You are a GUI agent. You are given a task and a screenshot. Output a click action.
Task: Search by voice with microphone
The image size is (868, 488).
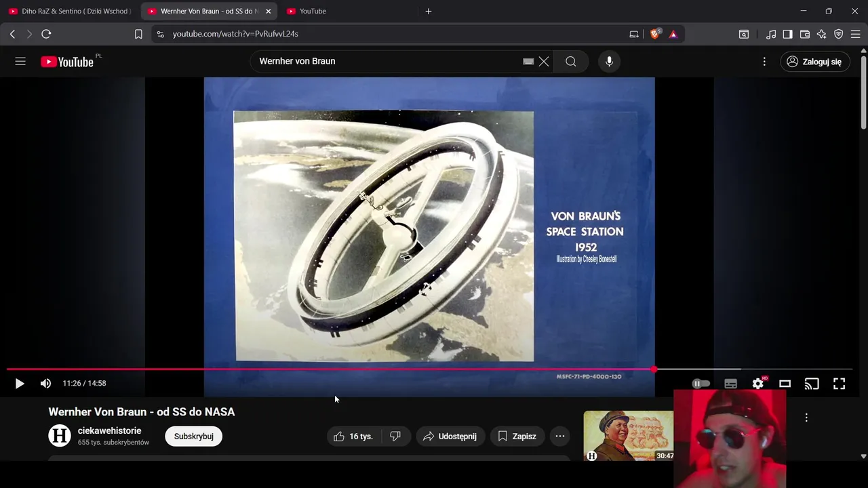609,62
